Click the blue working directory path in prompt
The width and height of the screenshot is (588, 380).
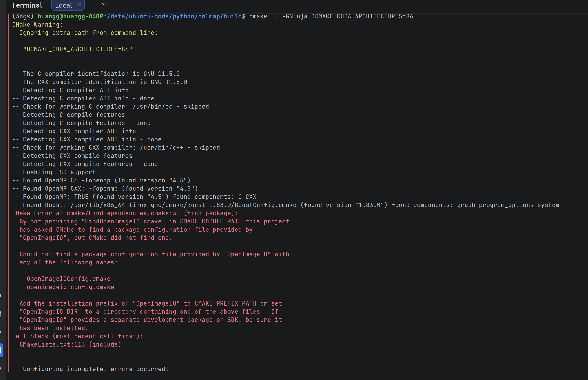174,17
